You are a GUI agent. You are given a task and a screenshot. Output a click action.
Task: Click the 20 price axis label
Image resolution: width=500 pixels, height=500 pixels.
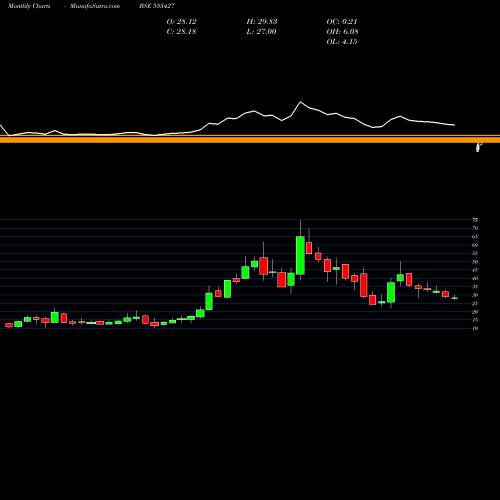tap(475, 312)
